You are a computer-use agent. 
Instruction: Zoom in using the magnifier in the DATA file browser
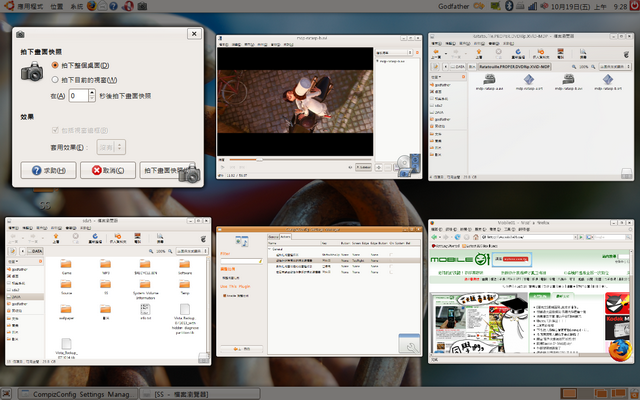tap(170, 251)
